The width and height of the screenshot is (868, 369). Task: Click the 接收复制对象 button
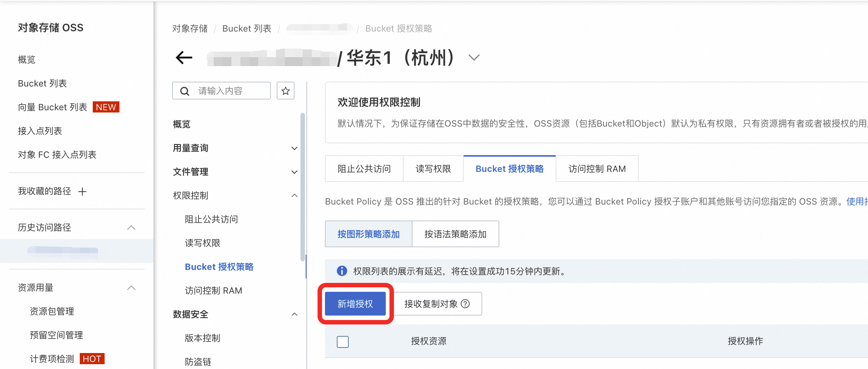click(438, 304)
